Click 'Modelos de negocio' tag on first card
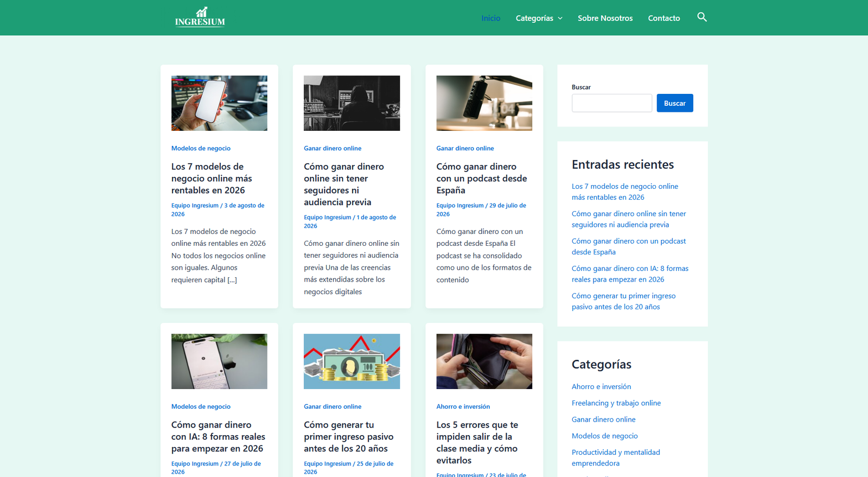Screen dimensions: 868x477 pyautogui.click(x=201, y=148)
